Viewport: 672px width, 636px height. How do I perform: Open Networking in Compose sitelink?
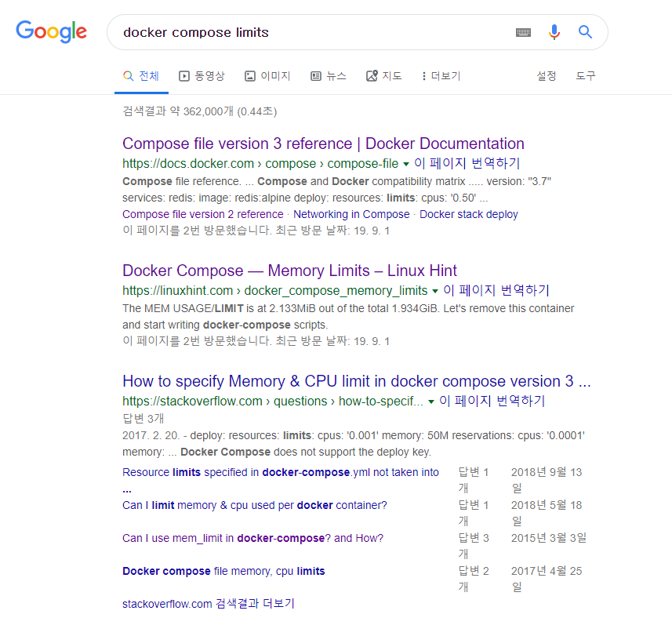pos(351,214)
